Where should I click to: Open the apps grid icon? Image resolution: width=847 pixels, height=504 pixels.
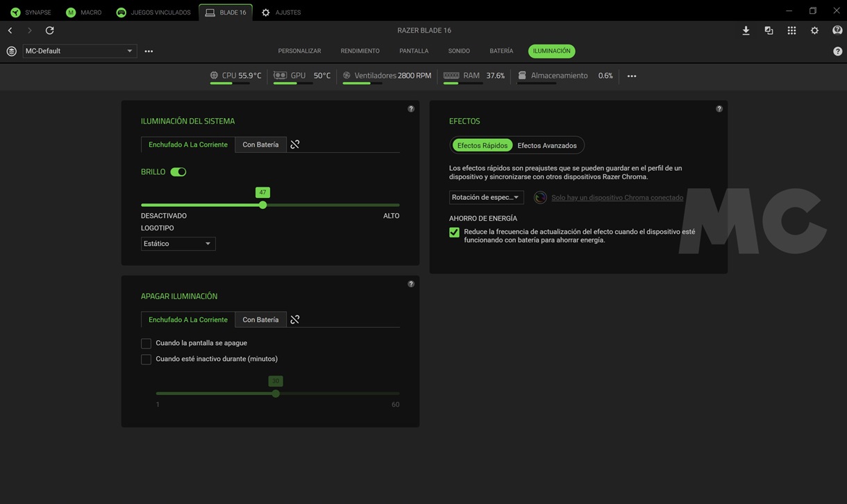791,31
